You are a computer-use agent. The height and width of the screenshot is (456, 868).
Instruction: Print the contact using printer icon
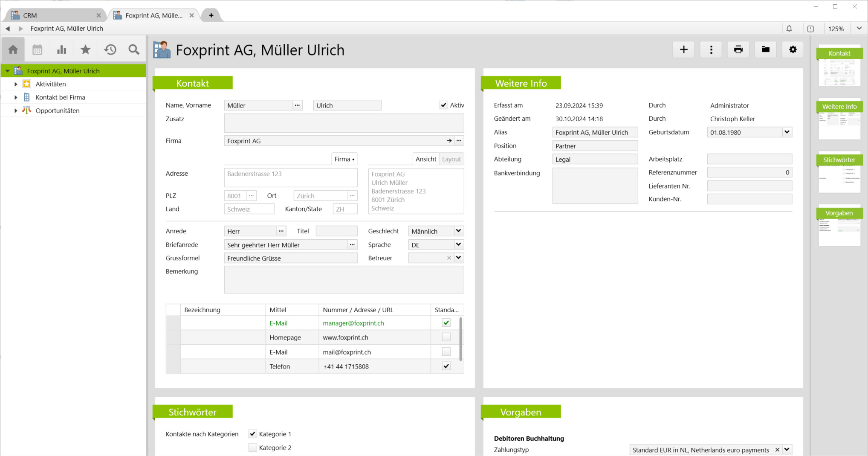coord(738,49)
